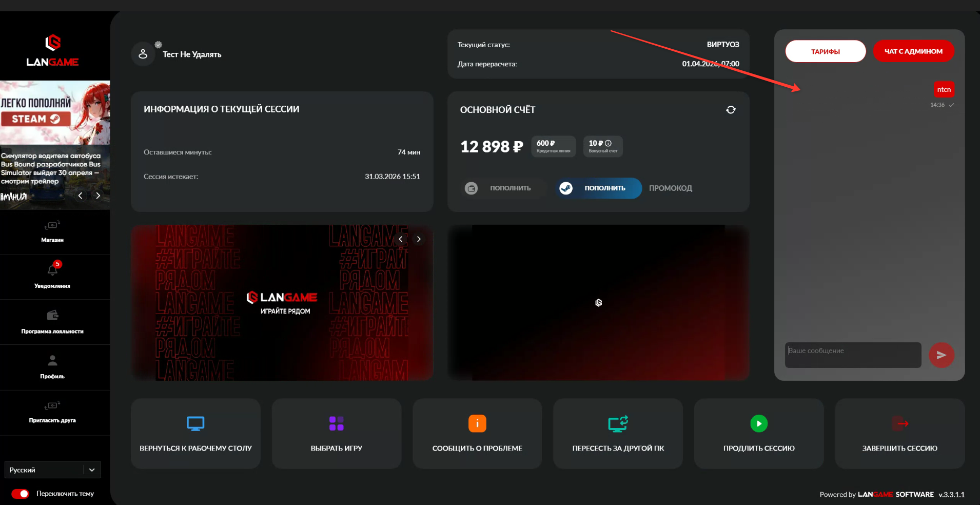Click the LANGAME Играйте рядом banner
The height and width of the screenshot is (505, 980).
click(x=282, y=303)
